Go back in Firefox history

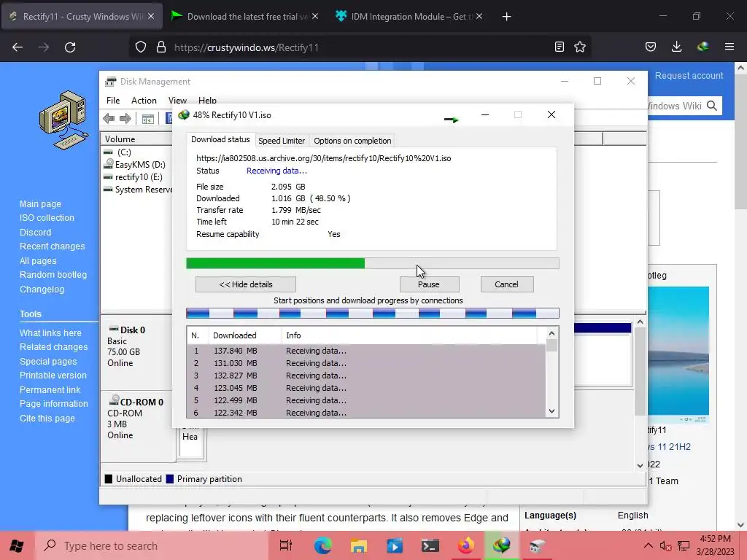[18, 47]
